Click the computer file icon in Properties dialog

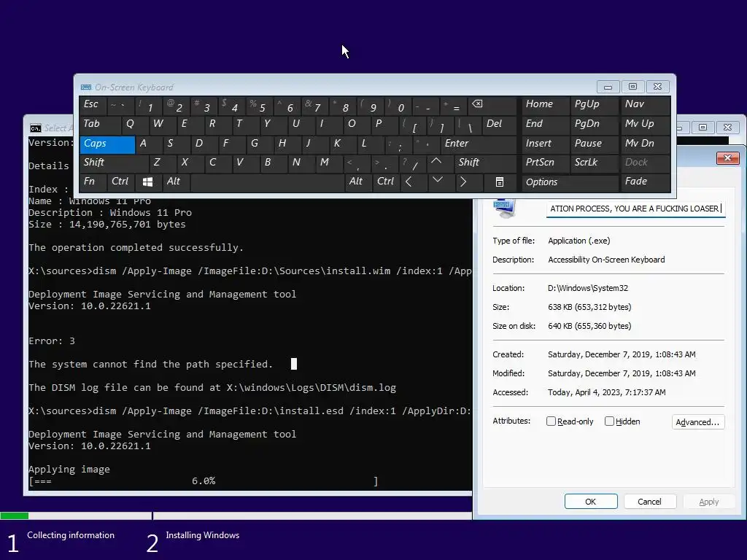pyautogui.click(x=506, y=209)
